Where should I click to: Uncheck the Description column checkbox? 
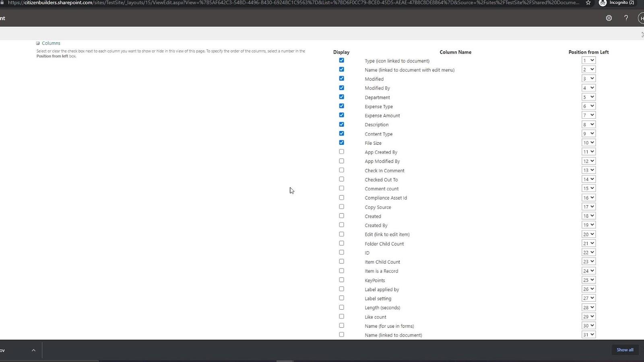pyautogui.click(x=341, y=124)
